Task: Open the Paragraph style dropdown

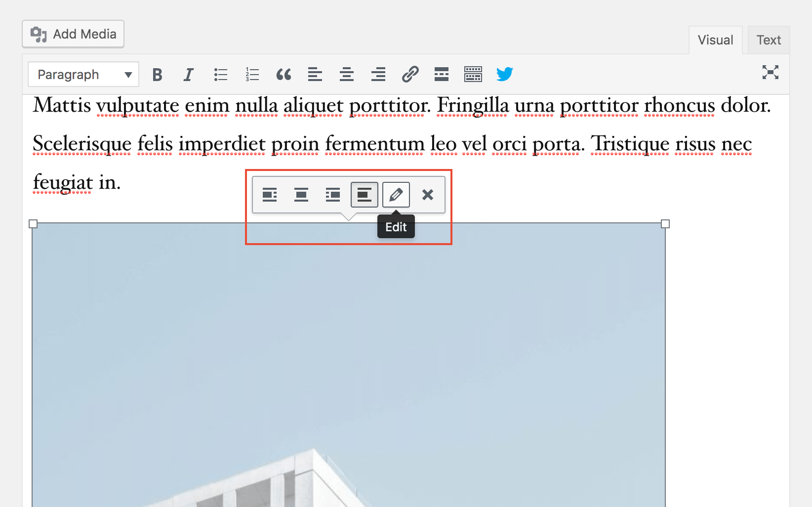Action: [x=83, y=74]
